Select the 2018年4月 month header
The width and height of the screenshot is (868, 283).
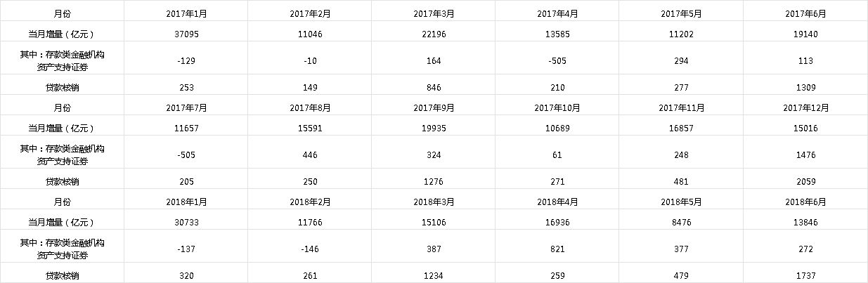tap(557, 202)
